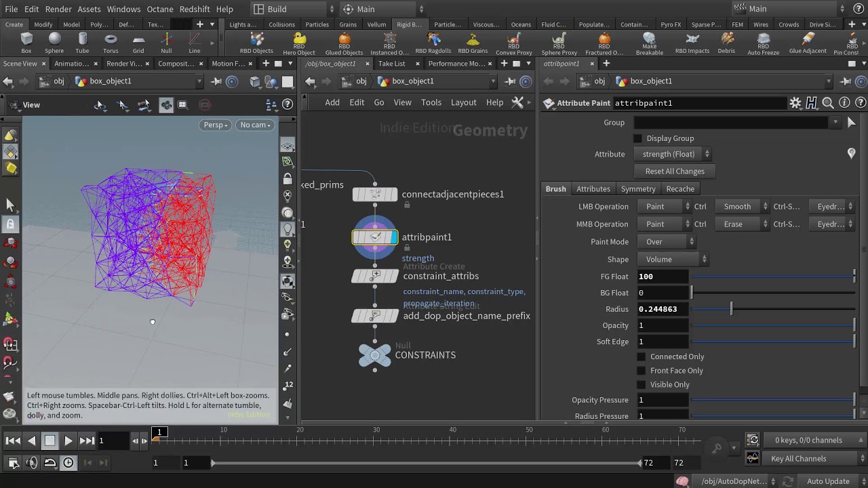Open the Build desktop dropdown
The image size is (868, 488).
(x=293, y=9)
